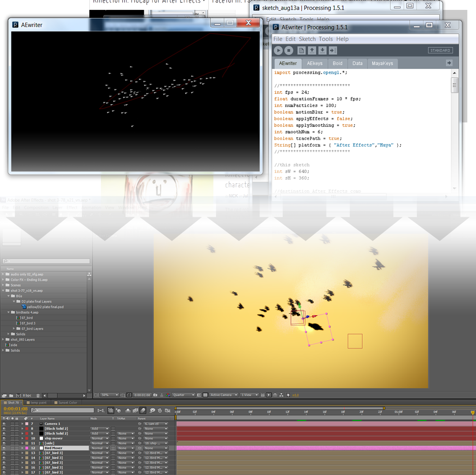The width and height of the screenshot is (476, 475).
Task: Click Interpret Footage icon at project panel bottom
Action: pyautogui.click(x=4, y=396)
